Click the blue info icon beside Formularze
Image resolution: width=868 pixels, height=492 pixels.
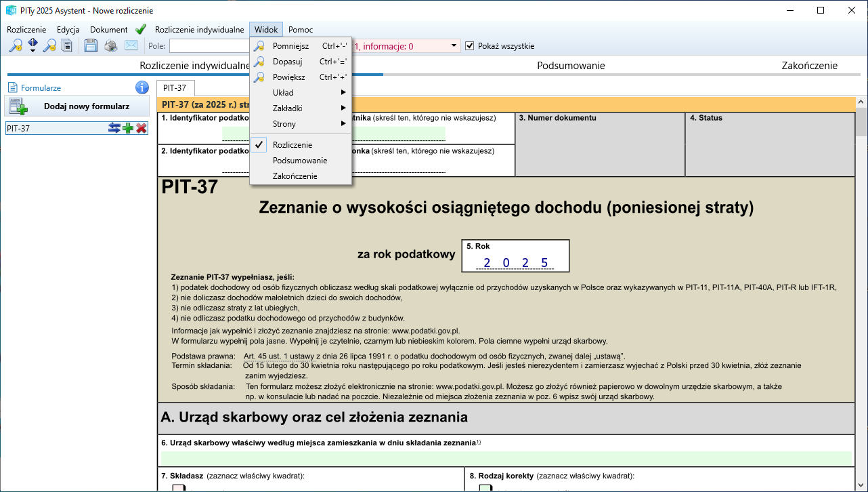coord(142,87)
